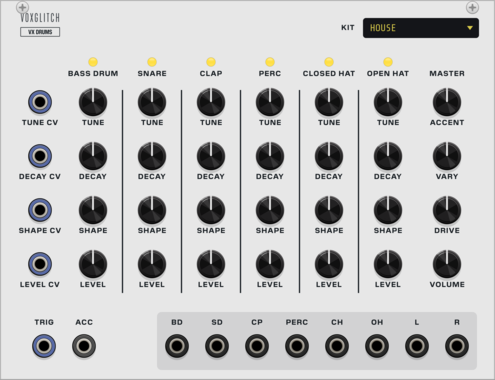Viewport: 495px width, 380px height.
Task: Click the Perc TUNE knob
Action: pos(270,102)
